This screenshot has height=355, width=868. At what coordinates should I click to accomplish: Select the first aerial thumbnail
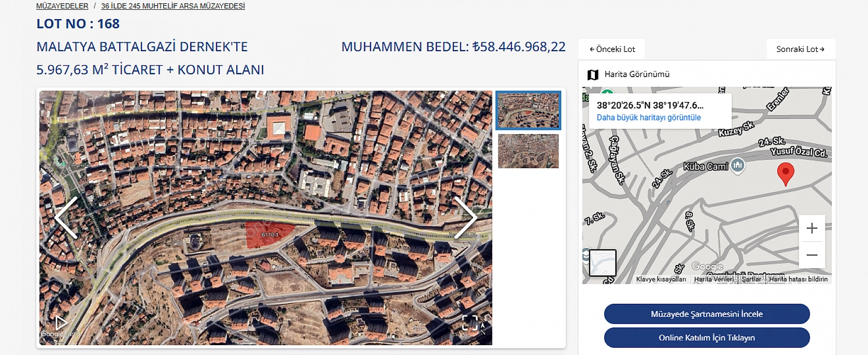pos(528,110)
